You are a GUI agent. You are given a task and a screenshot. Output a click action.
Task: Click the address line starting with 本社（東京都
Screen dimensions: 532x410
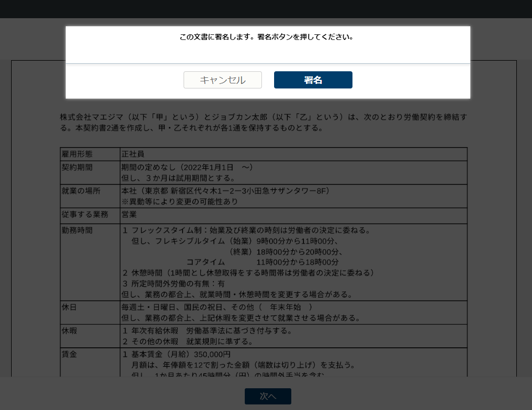click(226, 191)
